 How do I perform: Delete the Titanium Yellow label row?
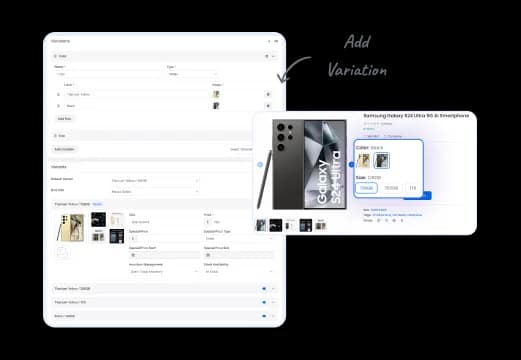[268, 94]
